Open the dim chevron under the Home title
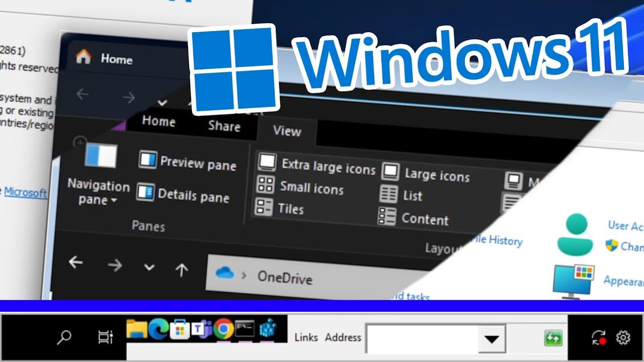This screenshot has height=362, width=644. point(162,102)
